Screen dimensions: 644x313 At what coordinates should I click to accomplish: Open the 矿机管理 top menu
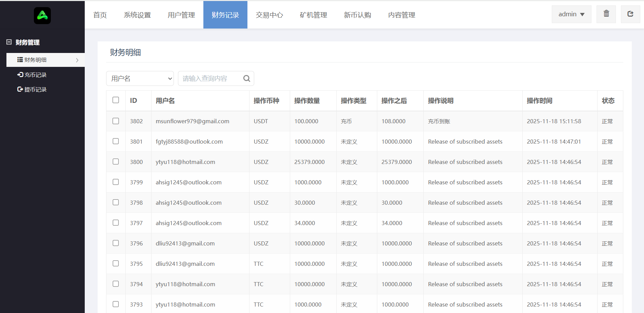[x=313, y=15]
